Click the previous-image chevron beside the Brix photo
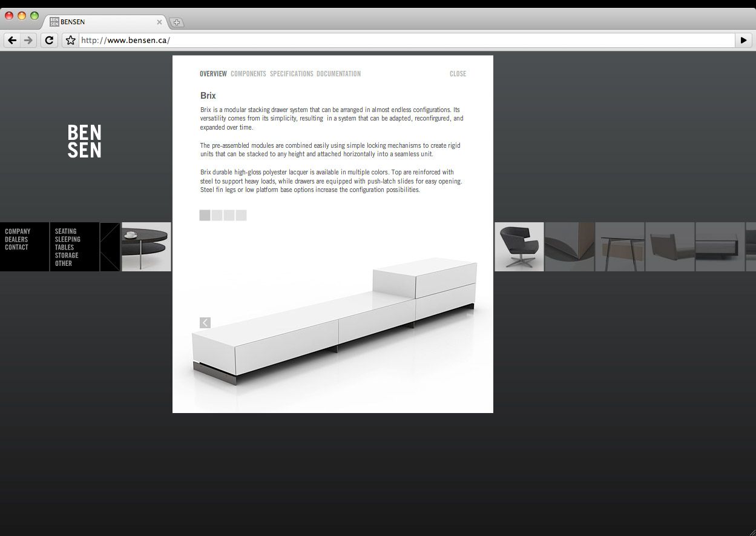Viewport: 756px width, 536px height. [205, 323]
